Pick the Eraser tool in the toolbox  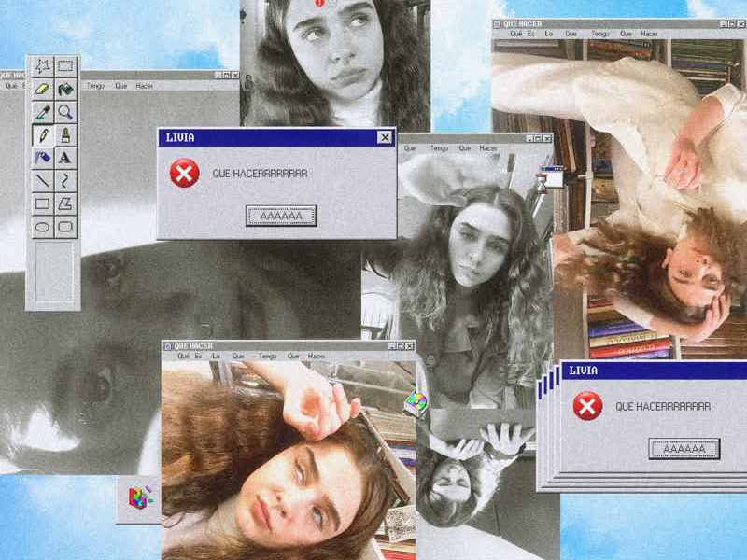(42, 90)
